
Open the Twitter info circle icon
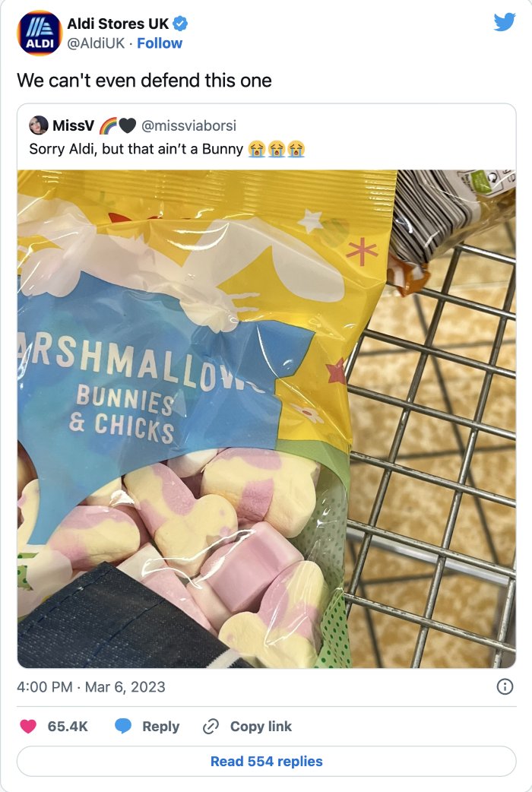coord(505,686)
